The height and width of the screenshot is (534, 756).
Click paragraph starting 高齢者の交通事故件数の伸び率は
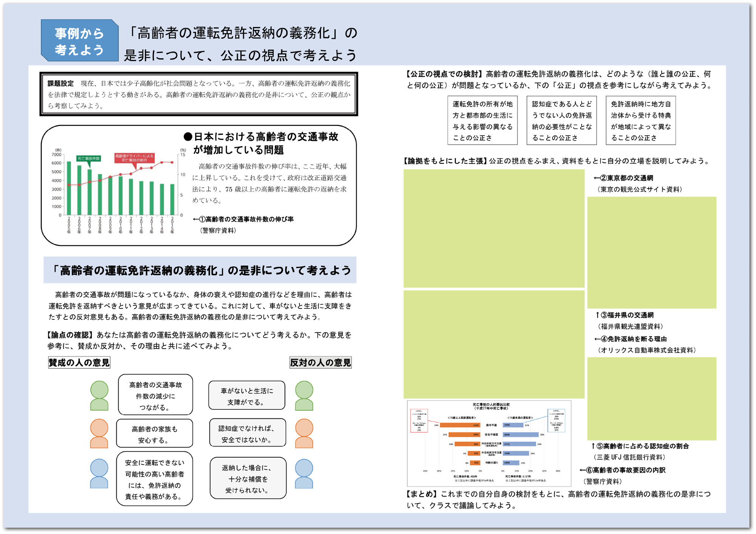pyautogui.click(x=269, y=183)
